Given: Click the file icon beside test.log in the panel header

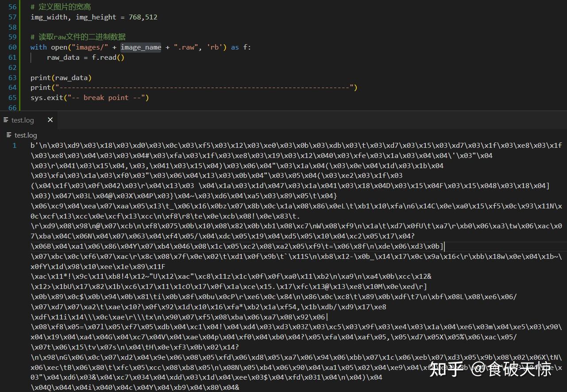Looking at the screenshot, I should tap(8, 135).
